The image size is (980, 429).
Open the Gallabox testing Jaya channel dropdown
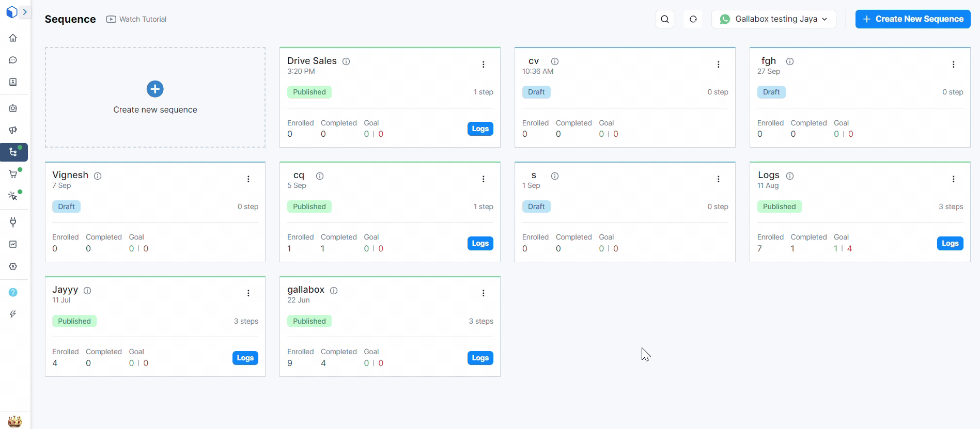coord(773,19)
